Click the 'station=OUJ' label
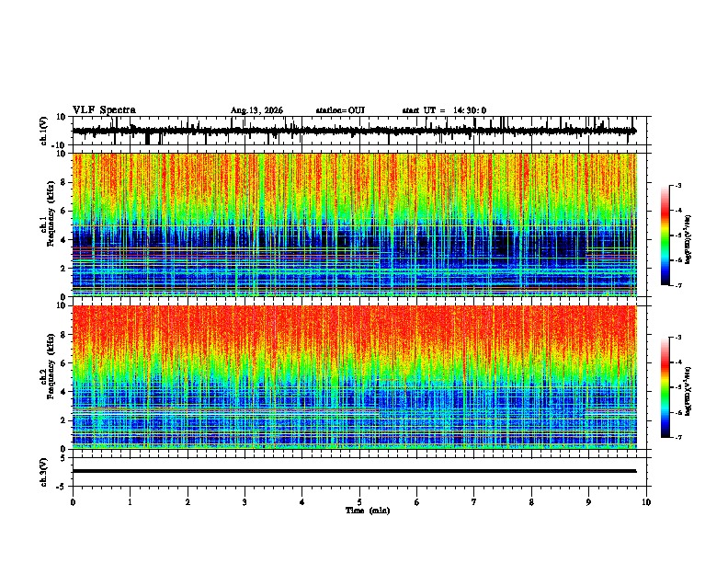 [340, 110]
